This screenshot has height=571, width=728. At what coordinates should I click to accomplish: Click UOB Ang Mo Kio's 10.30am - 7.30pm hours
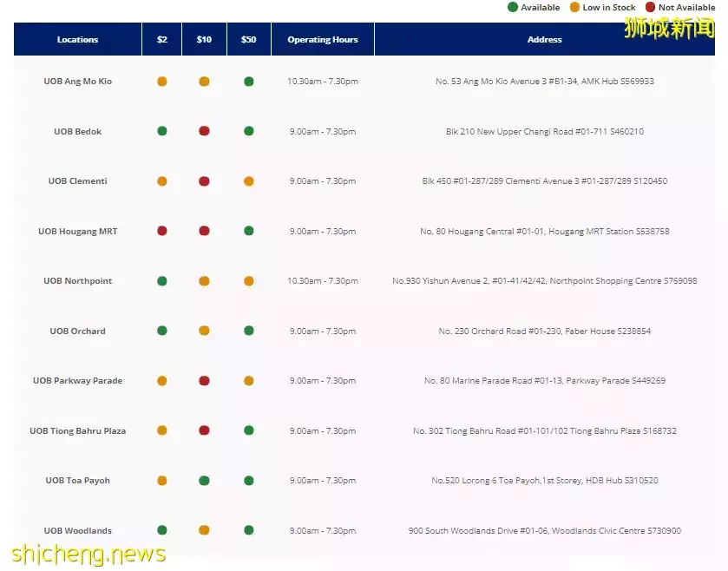point(323,82)
